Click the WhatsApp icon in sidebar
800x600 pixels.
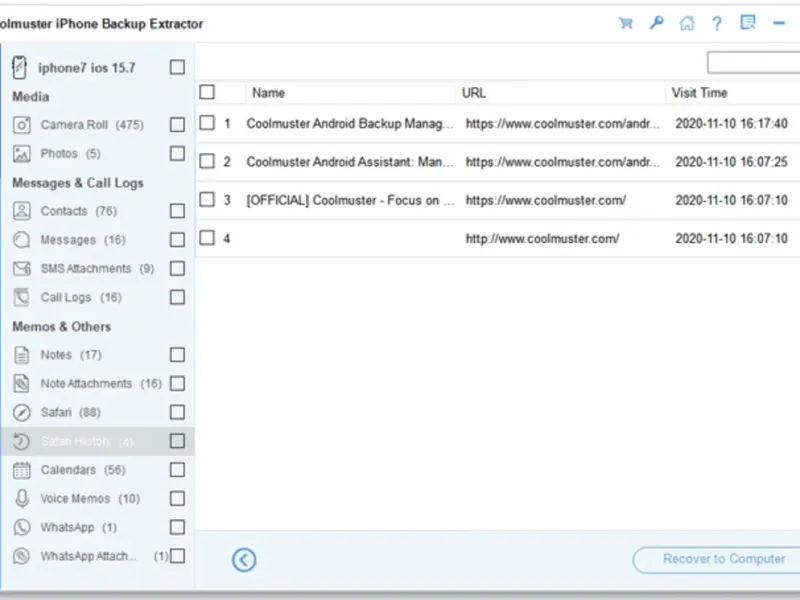coord(22,527)
